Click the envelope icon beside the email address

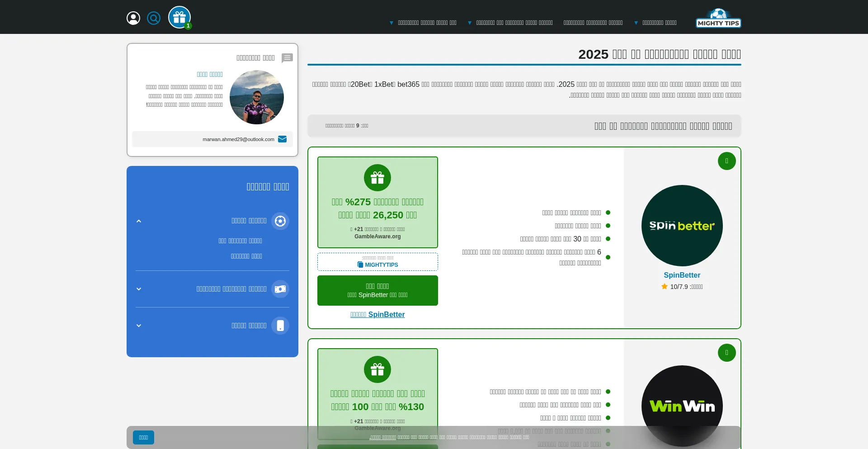[283, 139]
